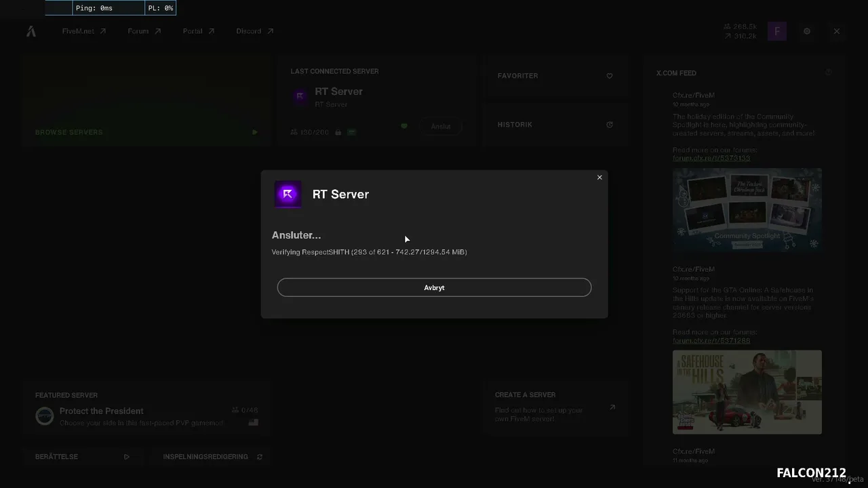Toggle the favorite heart on RT Server

click(x=404, y=126)
